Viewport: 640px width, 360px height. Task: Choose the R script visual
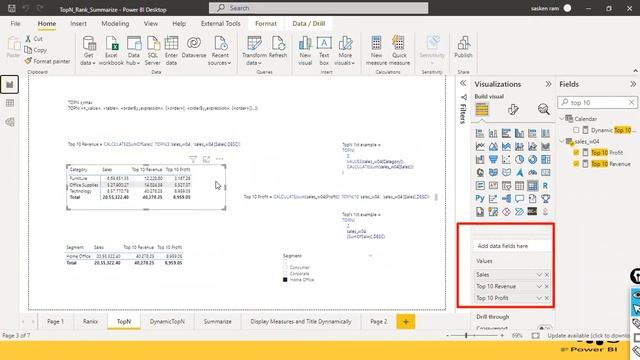pyautogui.click(x=545, y=186)
